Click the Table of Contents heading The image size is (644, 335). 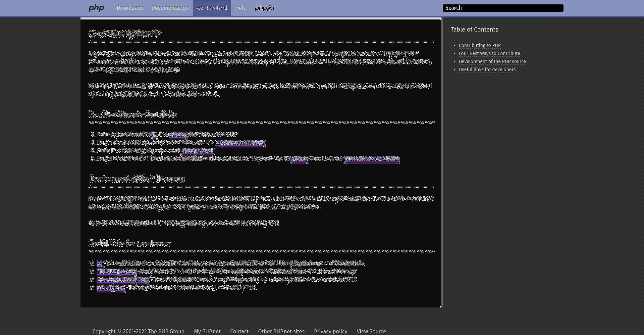474,30
